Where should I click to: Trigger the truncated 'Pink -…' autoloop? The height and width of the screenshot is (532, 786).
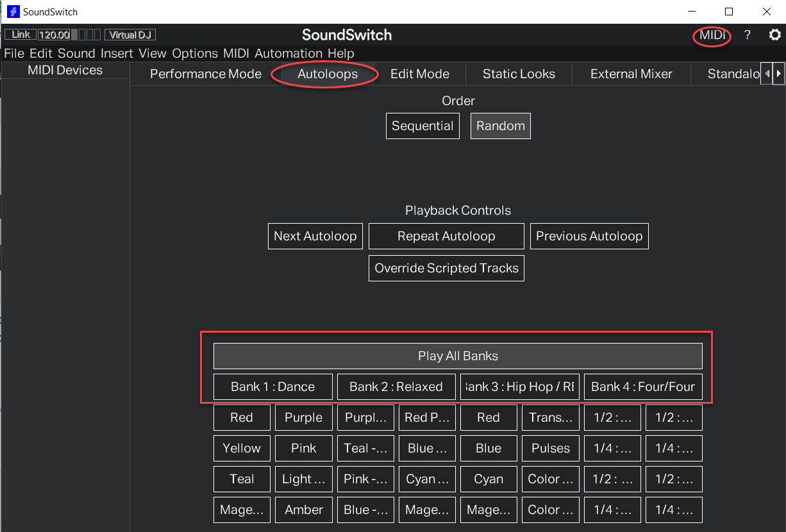tap(365, 479)
